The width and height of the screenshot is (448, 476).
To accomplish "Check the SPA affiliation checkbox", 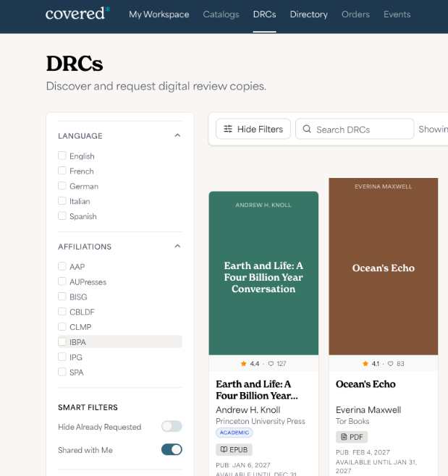I will click(x=62, y=372).
